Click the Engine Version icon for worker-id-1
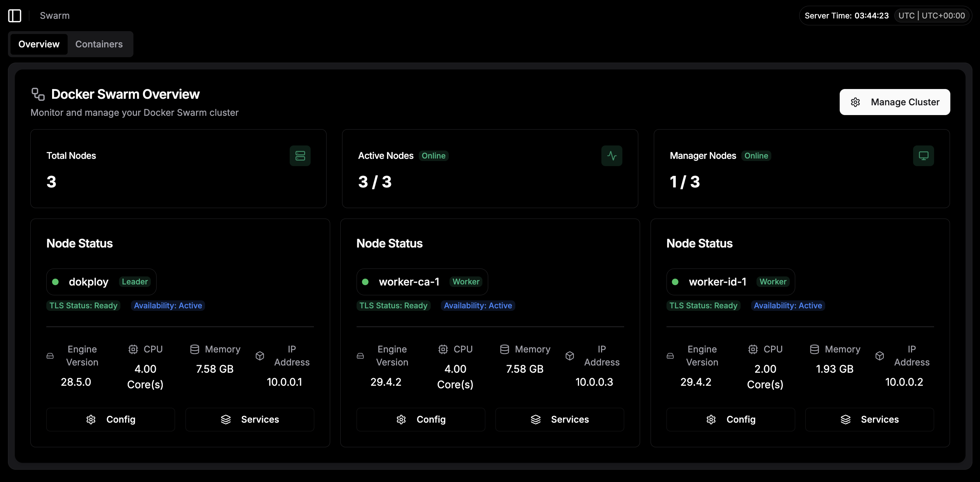The image size is (980, 482). (670, 356)
